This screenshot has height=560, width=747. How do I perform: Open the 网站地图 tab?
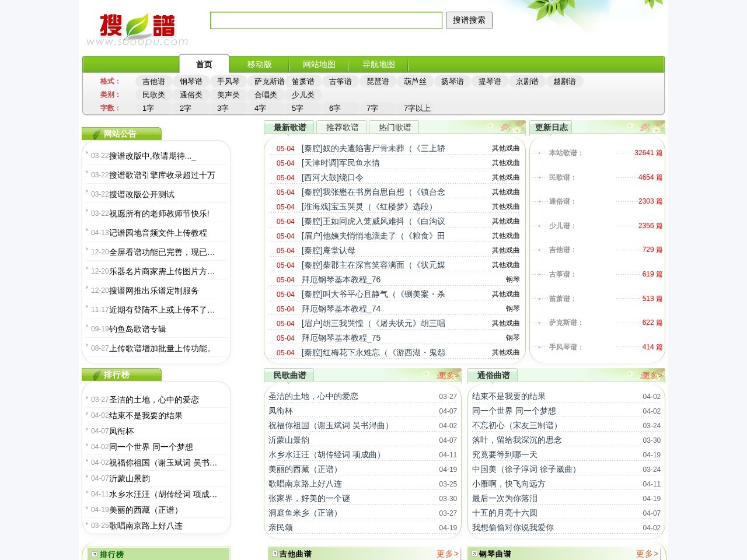[x=319, y=64]
